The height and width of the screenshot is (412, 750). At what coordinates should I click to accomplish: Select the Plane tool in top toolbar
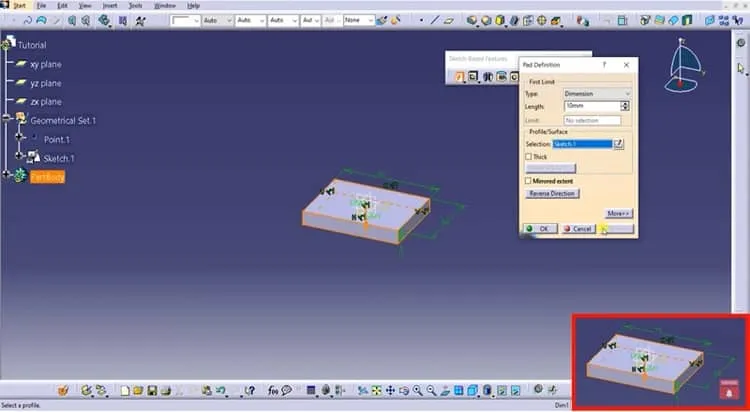coord(449,21)
